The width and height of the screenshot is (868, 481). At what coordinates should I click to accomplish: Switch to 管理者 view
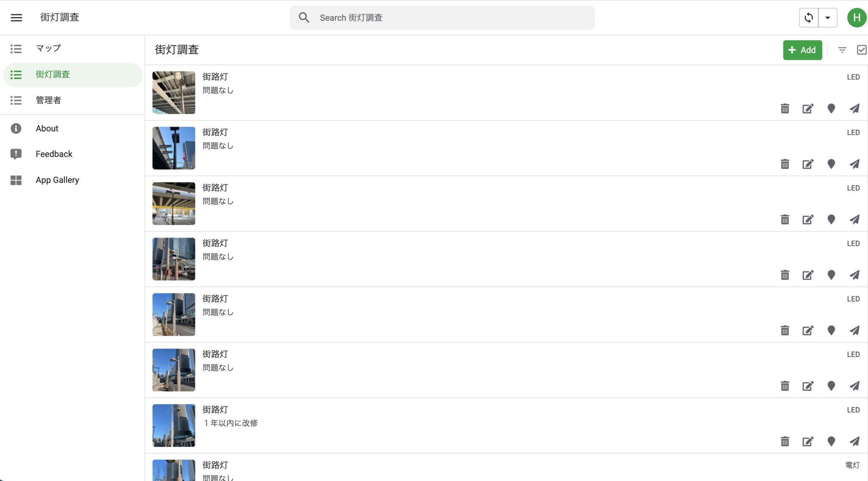coord(48,100)
